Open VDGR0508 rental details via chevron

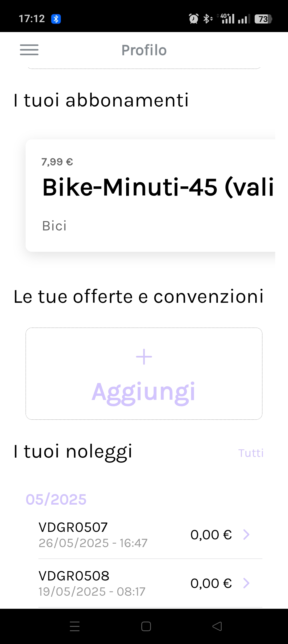[x=246, y=583]
